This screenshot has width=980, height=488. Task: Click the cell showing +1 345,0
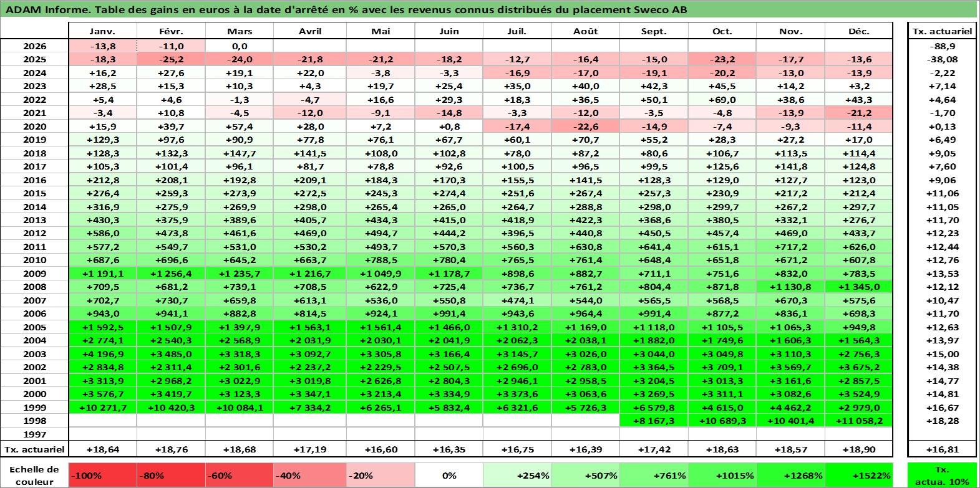click(859, 287)
